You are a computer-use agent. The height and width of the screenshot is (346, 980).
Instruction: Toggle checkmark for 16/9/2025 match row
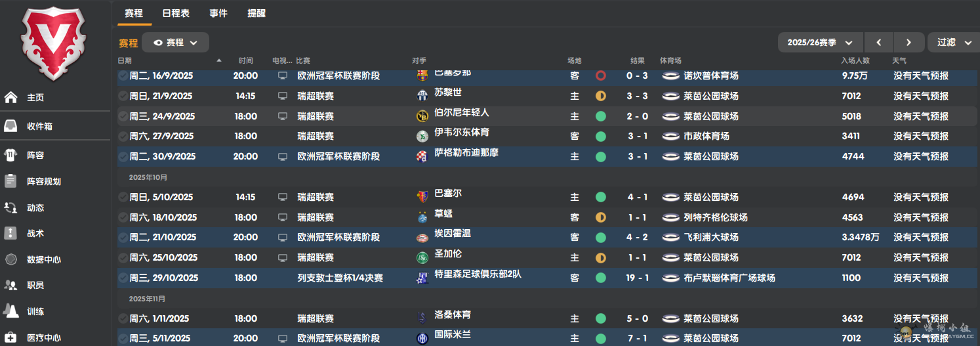123,76
